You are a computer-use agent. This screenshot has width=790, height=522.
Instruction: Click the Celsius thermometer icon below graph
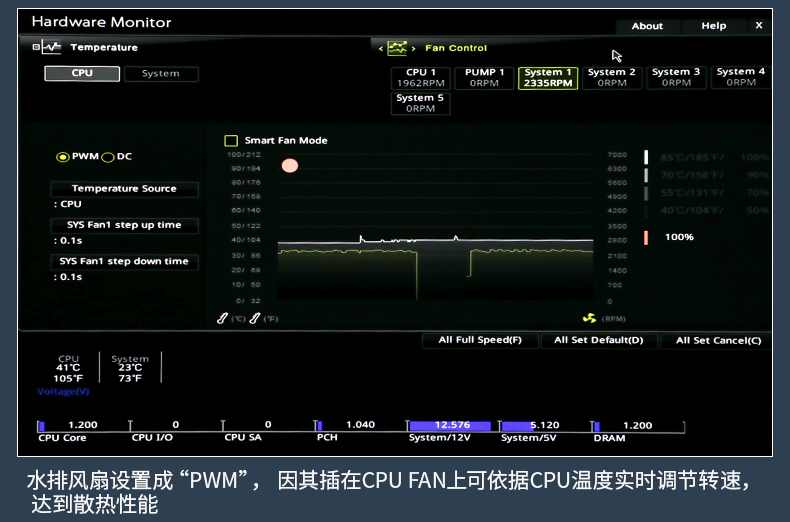point(223,318)
